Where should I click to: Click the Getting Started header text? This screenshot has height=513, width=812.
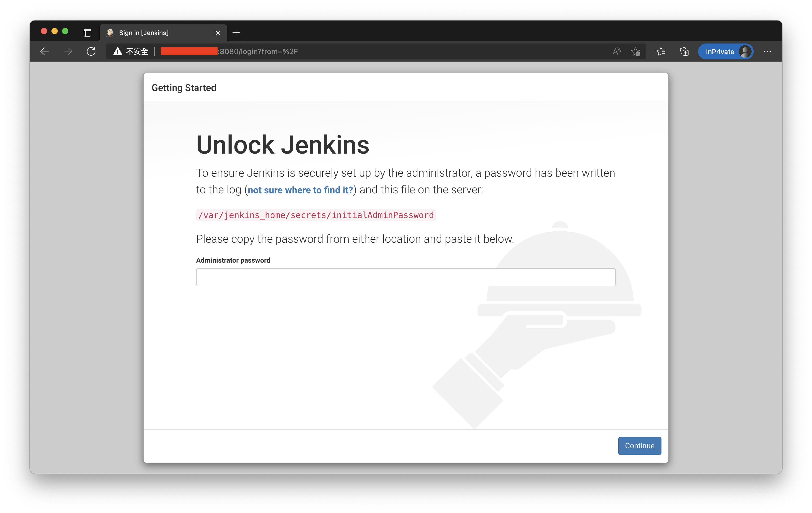[184, 88]
